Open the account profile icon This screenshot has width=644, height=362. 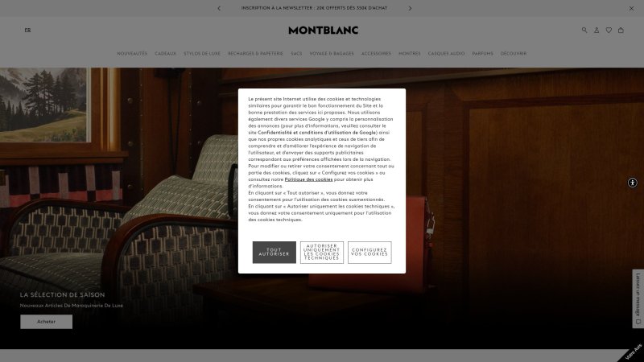point(597,30)
